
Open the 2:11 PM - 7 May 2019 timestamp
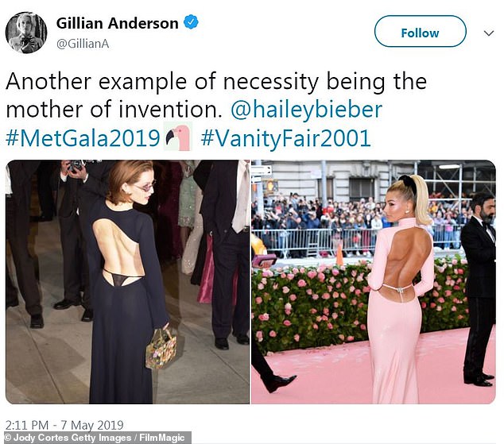pyautogui.click(x=64, y=425)
